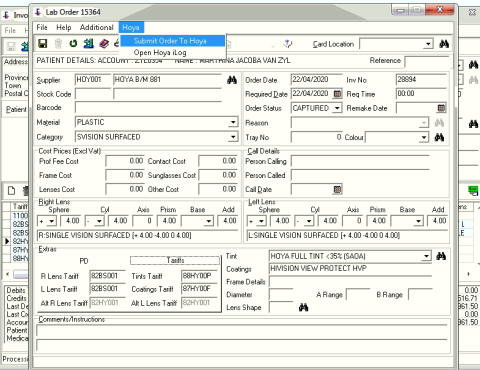Image resolution: width=480 pixels, height=370 pixels.
Task: Click the greyed trash bin delete icon
Action: tap(58, 43)
